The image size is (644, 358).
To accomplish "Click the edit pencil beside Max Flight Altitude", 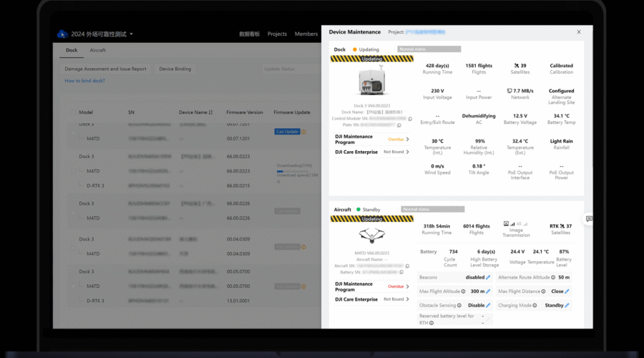I will pos(488,291).
